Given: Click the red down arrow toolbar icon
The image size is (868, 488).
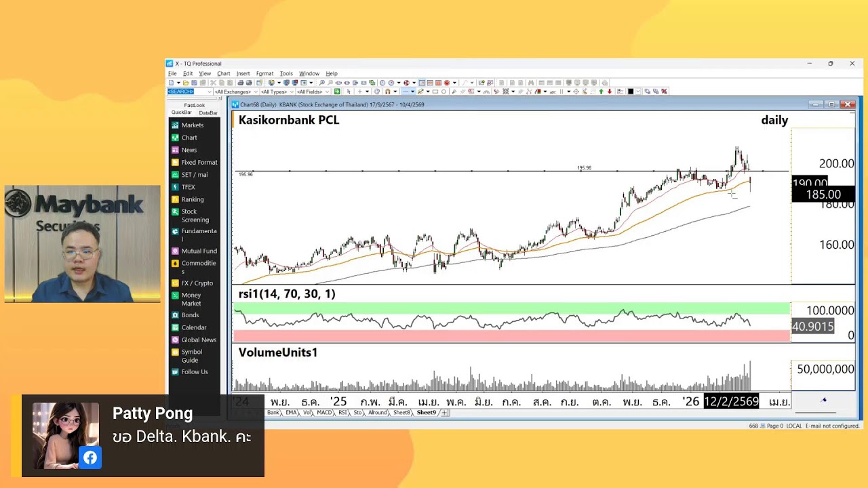Looking at the screenshot, I should point(610,91).
